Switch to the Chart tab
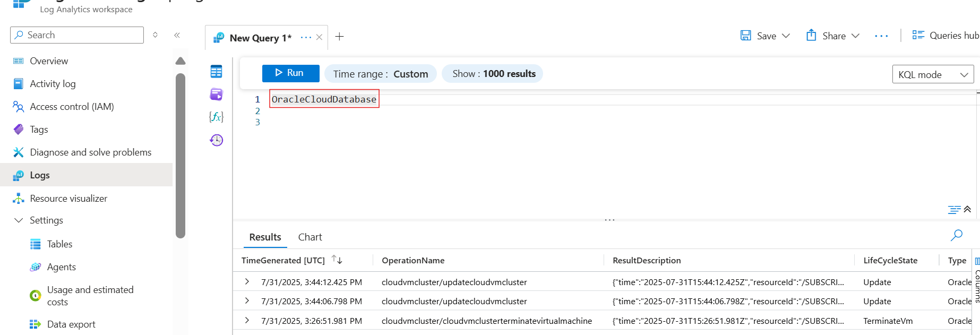The height and width of the screenshot is (335, 980). click(x=310, y=237)
